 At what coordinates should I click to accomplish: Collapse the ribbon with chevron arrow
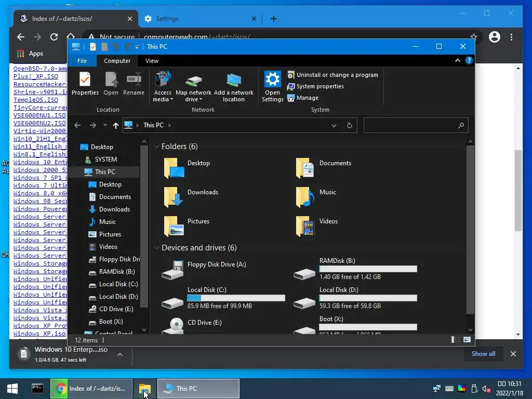(x=457, y=60)
